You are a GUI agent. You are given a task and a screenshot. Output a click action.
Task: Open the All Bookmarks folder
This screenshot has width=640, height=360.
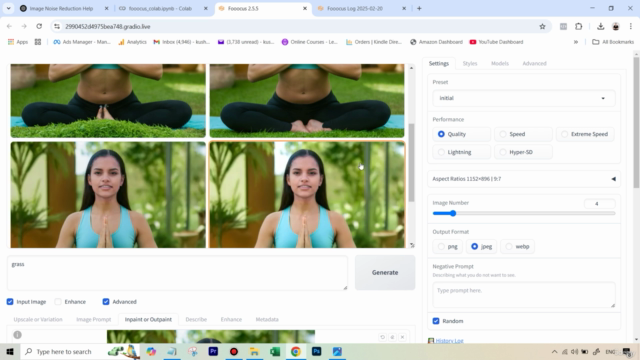pyautogui.click(x=613, y=42)
